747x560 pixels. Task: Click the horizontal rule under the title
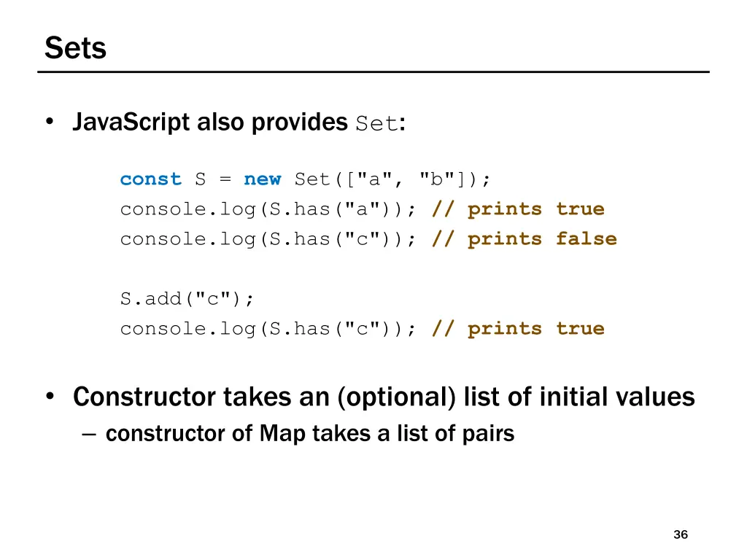[x=373, y=72]
